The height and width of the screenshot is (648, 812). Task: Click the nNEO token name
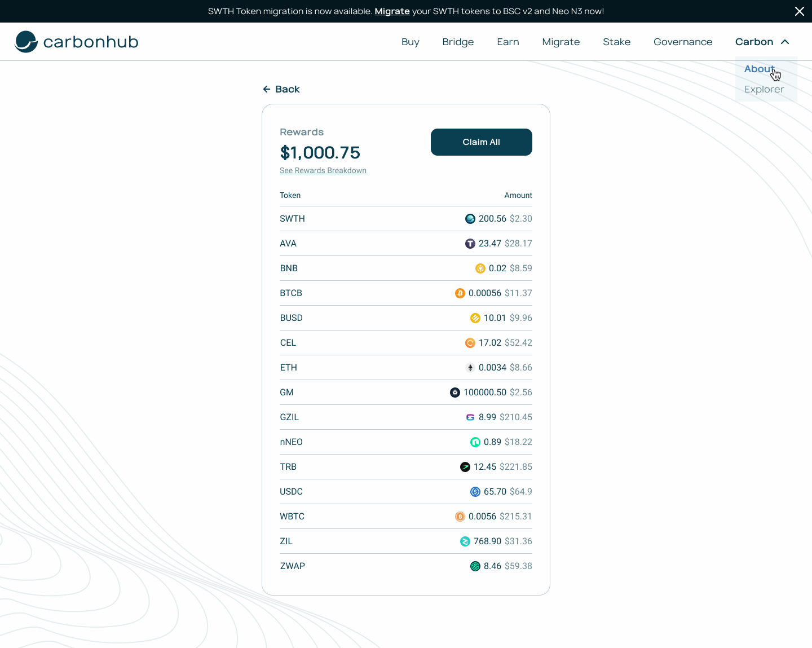(x=291, y=442)
